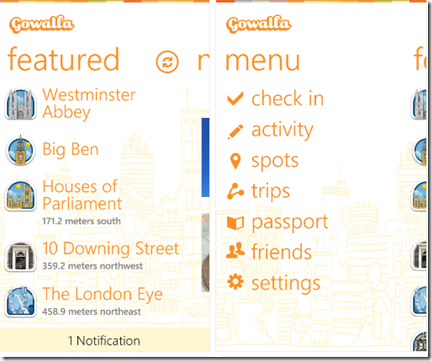
Task: Open the 10 Downing Street door icon
Action: [x=21, y=256]
